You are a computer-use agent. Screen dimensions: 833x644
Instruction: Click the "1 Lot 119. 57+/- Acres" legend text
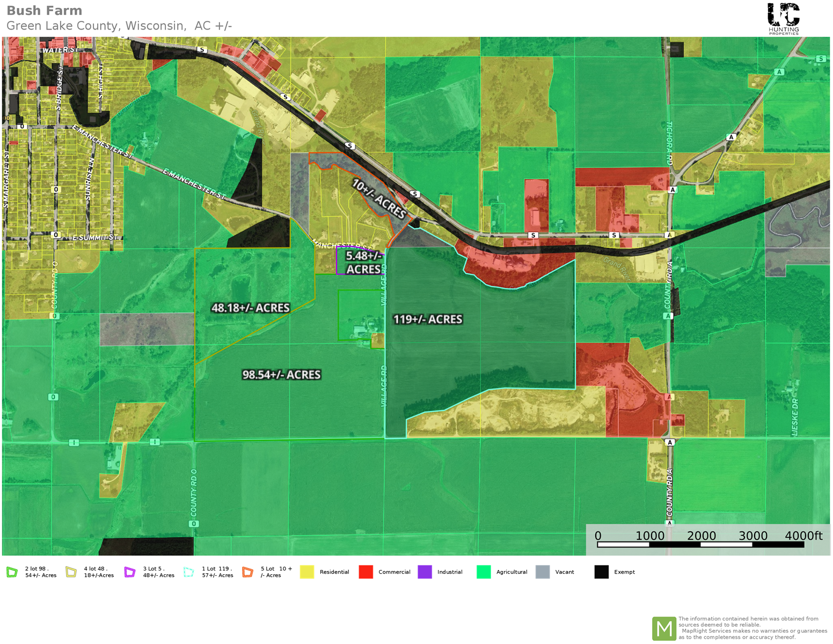click(x=217, y=572)
